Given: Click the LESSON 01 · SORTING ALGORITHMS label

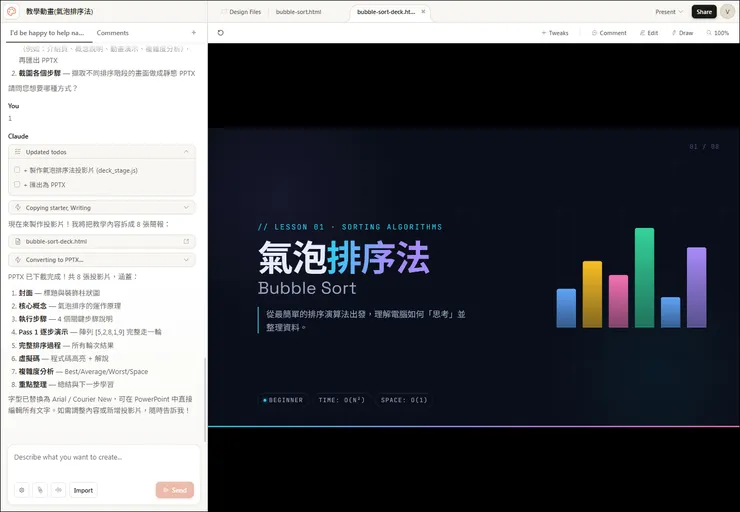Looking at the screenshot, I should pyautogui.click(x=350, y=227).
